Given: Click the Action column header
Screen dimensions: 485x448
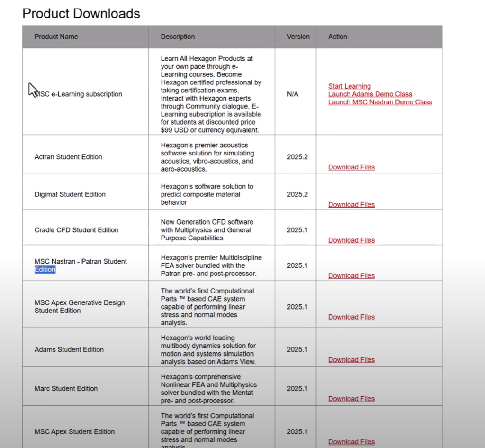Looking at the screenshot, I should tap(337, 37).
